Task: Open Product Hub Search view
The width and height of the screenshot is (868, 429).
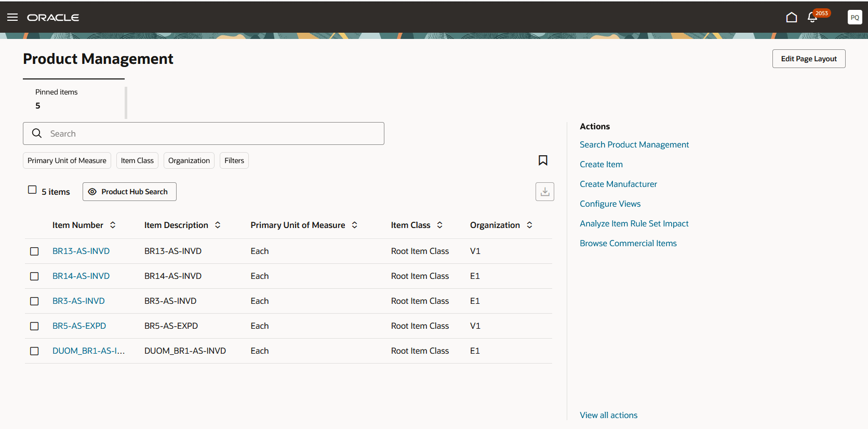Action: [129, 192]
